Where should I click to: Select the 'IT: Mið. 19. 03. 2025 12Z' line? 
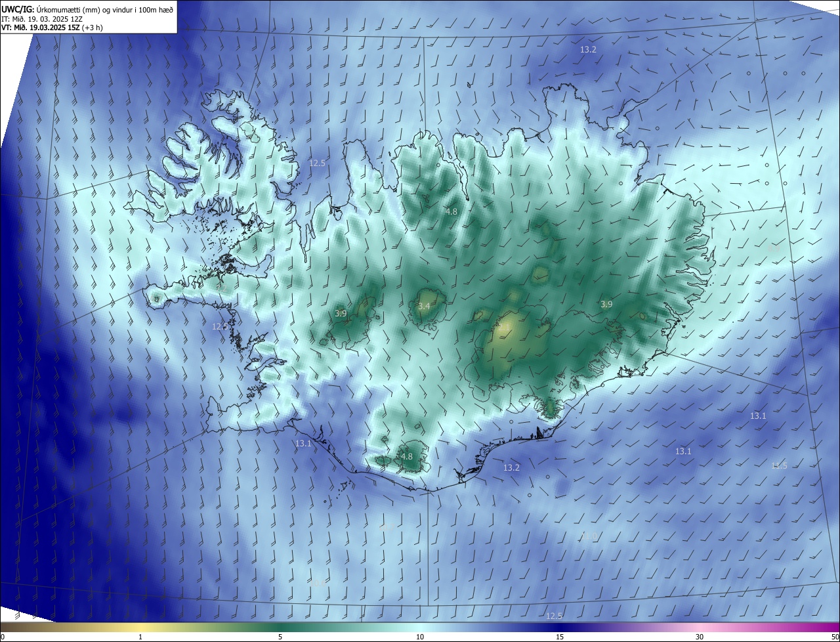click(x=41, y=18)
